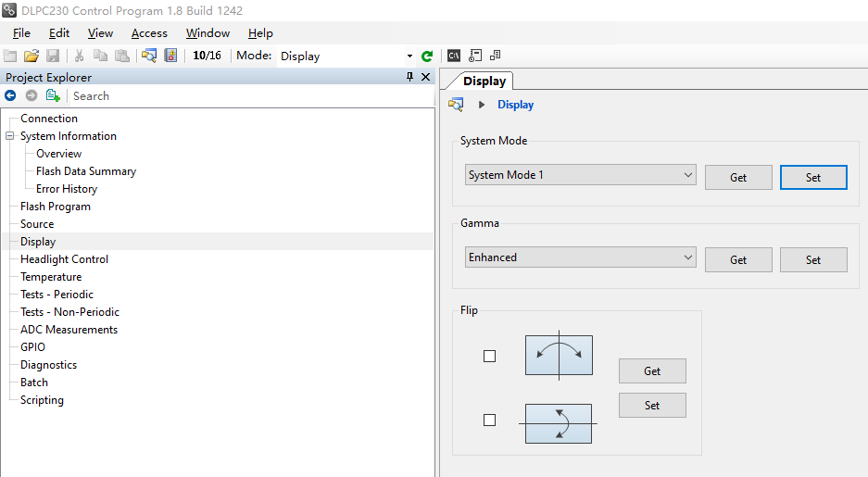Viewport: 868px width, 477px height.
Task: Select Tests - Periodic in the tree
Action: [x=57, y=294]
